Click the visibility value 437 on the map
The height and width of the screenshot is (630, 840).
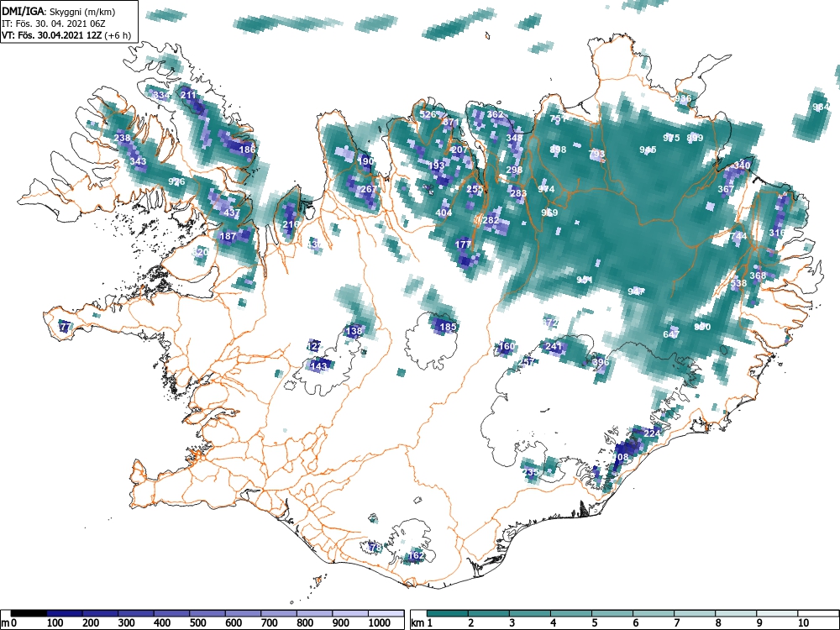point(232,213)
